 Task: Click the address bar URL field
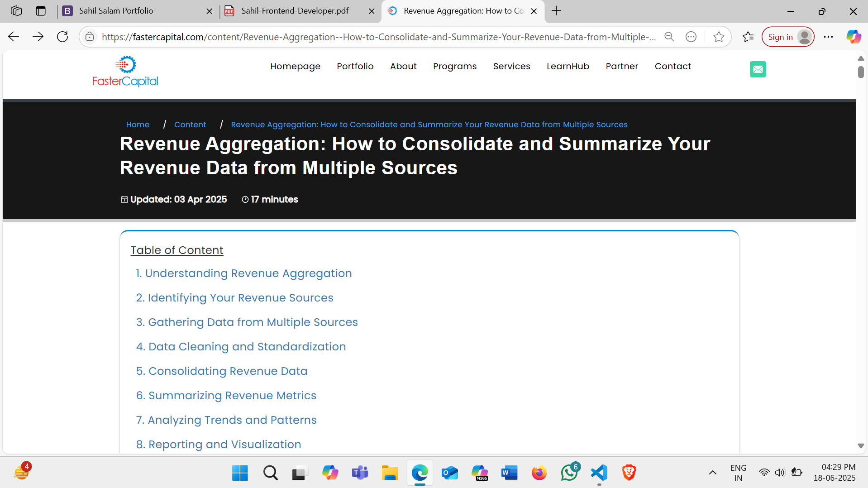[378, 37]
